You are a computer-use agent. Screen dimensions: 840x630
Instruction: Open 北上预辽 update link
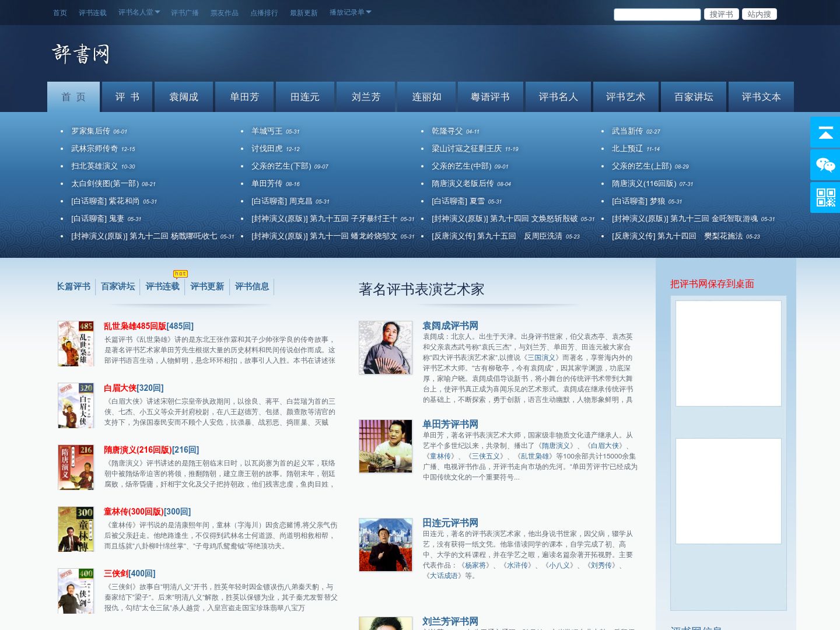(x=627, y=149)
